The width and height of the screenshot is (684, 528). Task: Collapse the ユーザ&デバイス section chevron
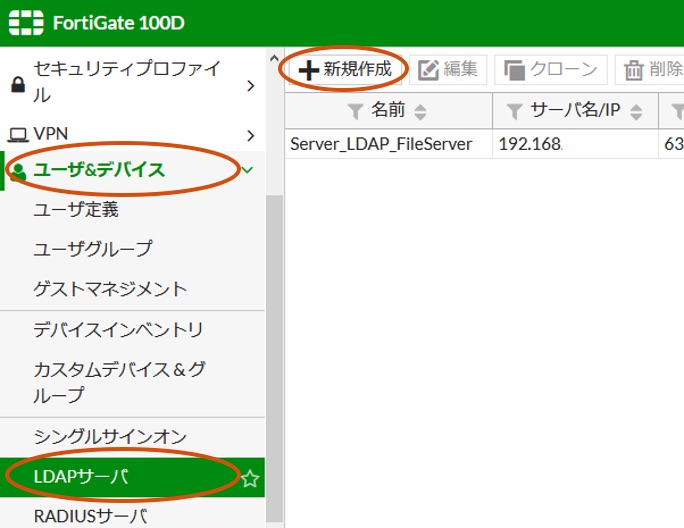(x=247, y=170)
